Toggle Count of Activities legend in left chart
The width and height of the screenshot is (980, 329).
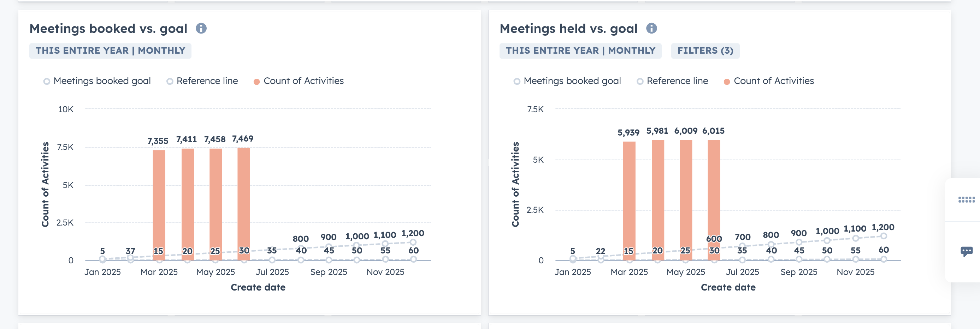pyautogui.click(x=299, y=81)
